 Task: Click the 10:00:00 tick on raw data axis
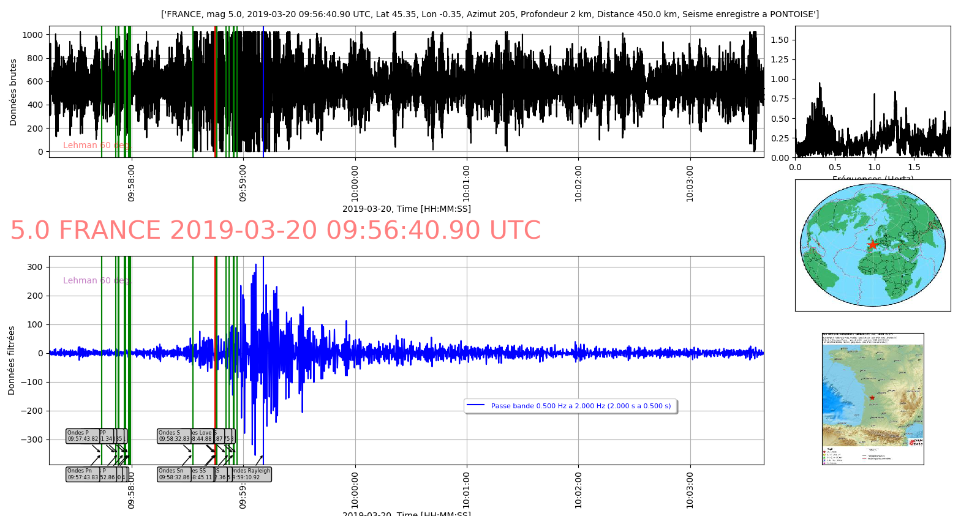pos(355,183)
